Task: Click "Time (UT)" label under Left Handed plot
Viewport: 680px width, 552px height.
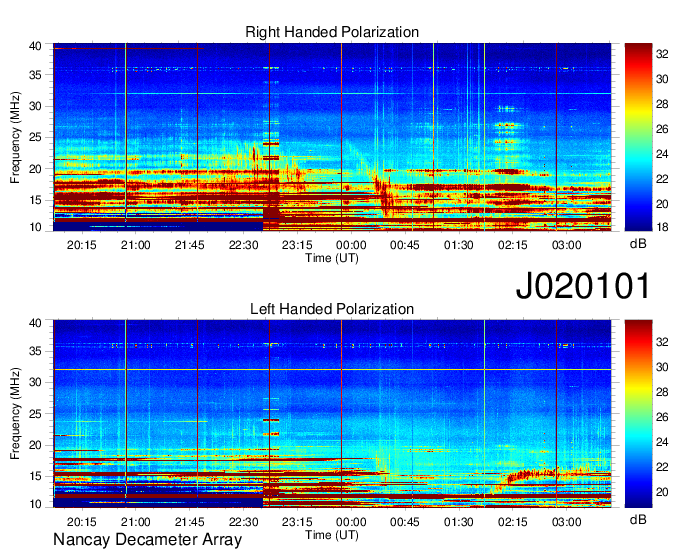Action: [x=332, y=535]
